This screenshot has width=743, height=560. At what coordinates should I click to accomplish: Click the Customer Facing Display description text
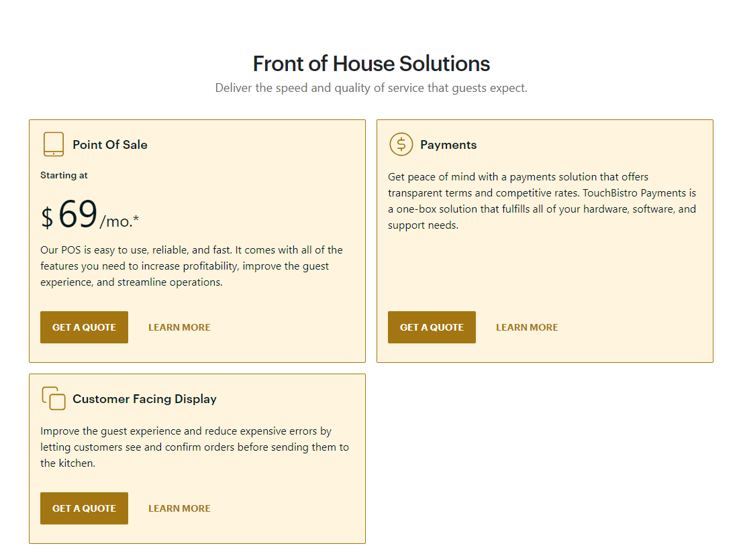click(194, 447)
